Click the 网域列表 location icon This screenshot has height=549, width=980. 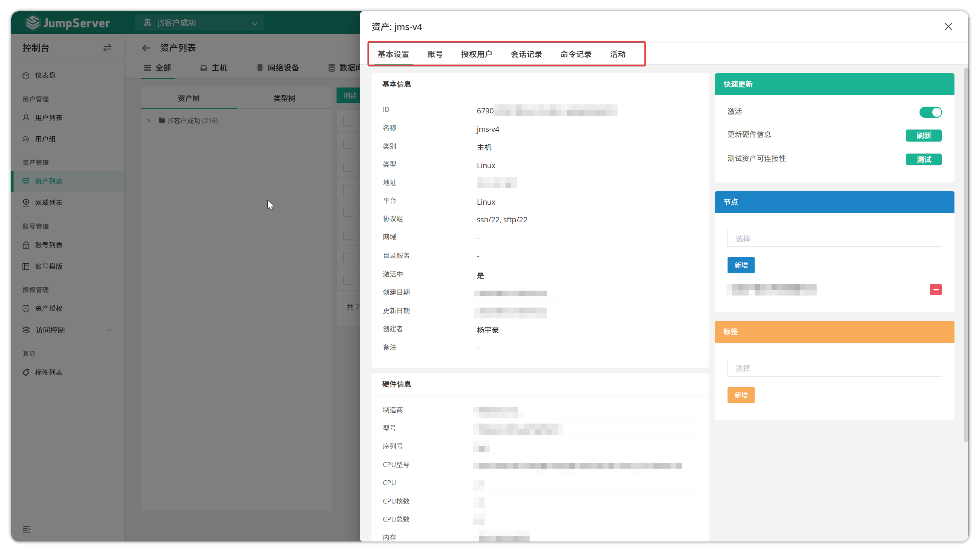(x=26, y=202)
